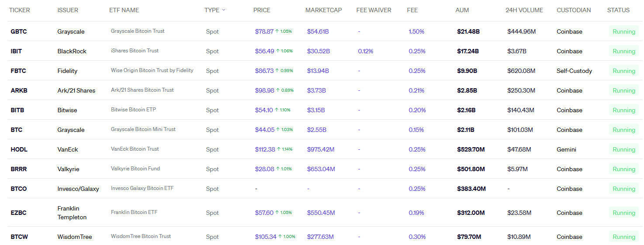
Task: Select the Wise Origin Bitcoin Trust by Fidelity
Action: pyautogui.click(x=152, y=70)
